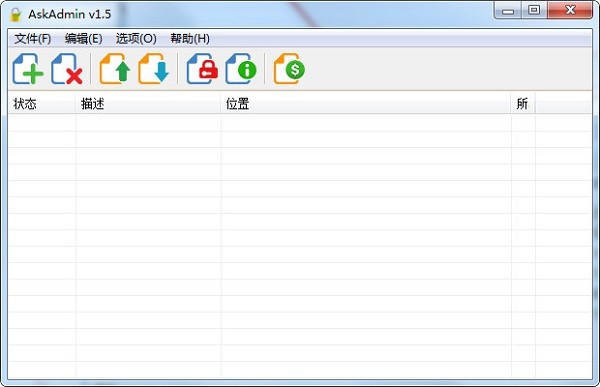600x387 pixels.
Task: Click the 描述 column header
Action: coord(148,103)
